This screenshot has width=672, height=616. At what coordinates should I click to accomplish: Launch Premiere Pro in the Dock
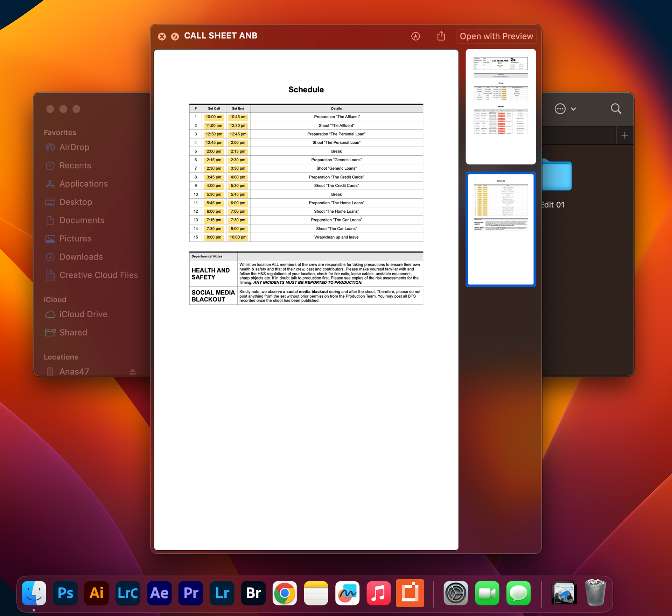pos(191,593)
